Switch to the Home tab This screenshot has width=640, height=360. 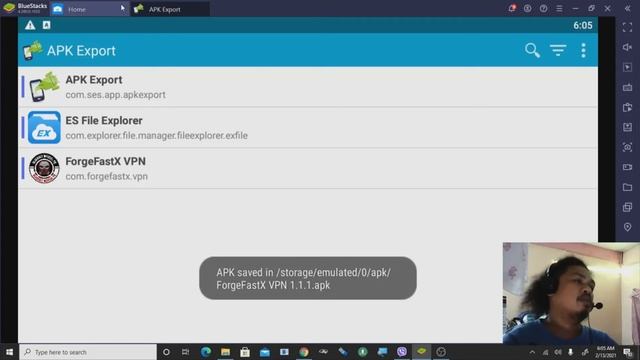point(89,9)
